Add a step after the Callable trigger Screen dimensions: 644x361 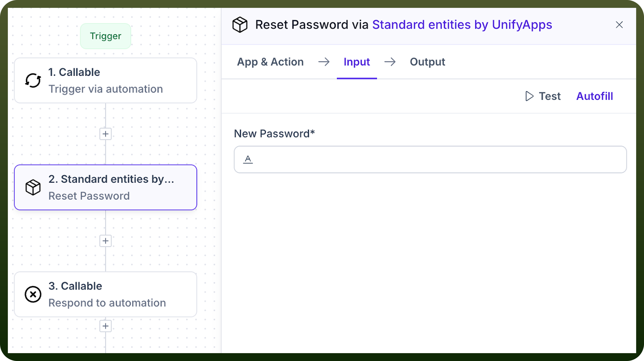point(105,134)
